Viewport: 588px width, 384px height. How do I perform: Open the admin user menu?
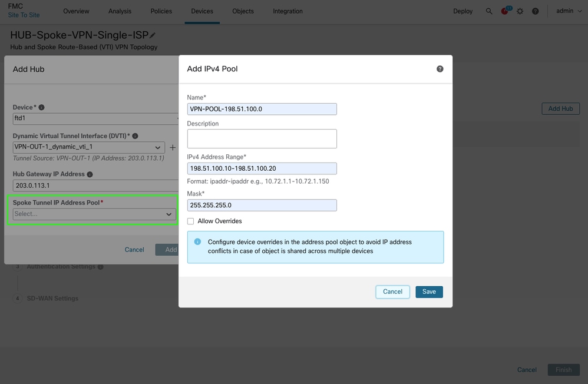(568, 11)
